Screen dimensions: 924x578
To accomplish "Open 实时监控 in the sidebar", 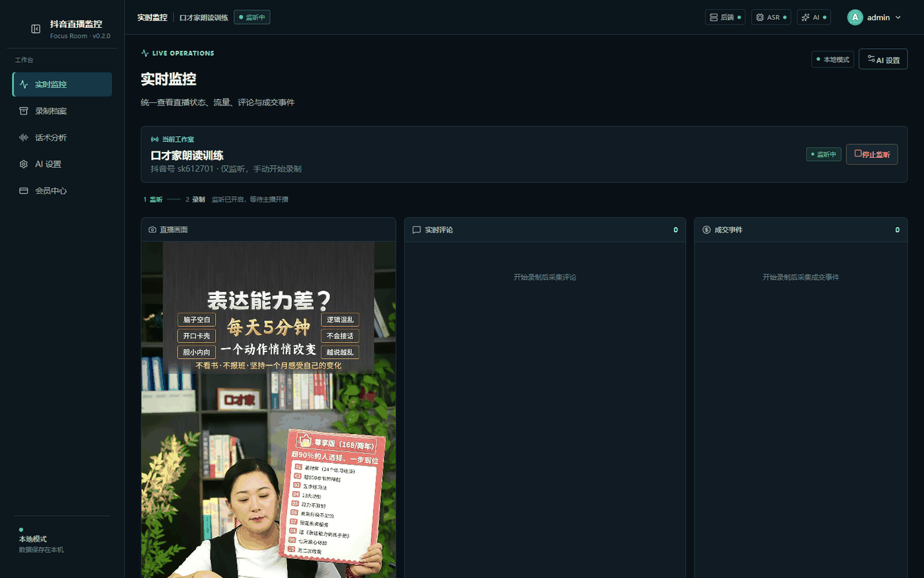I will [62, 85].
